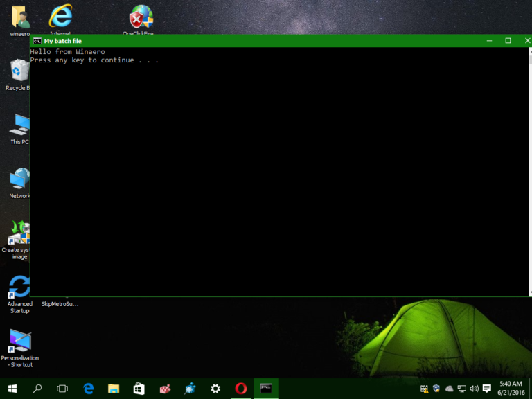
Task: Open the This PC desktop icon
Action: (x=19, y=125)
